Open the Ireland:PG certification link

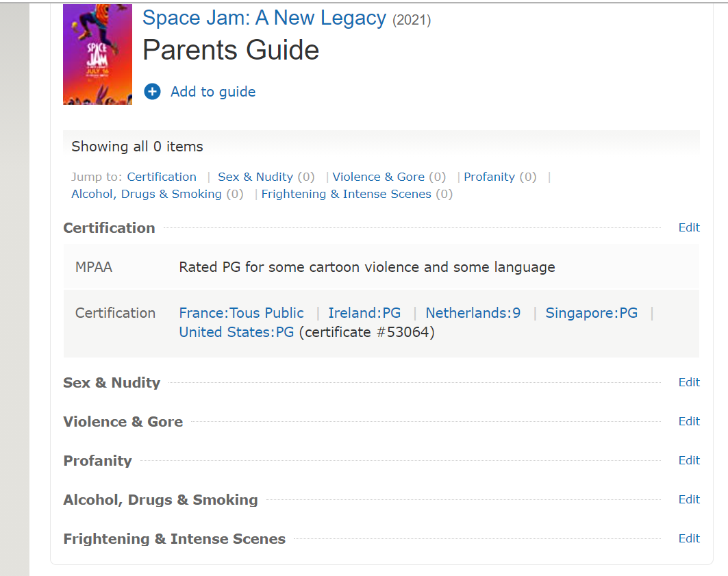coord(364,313)
